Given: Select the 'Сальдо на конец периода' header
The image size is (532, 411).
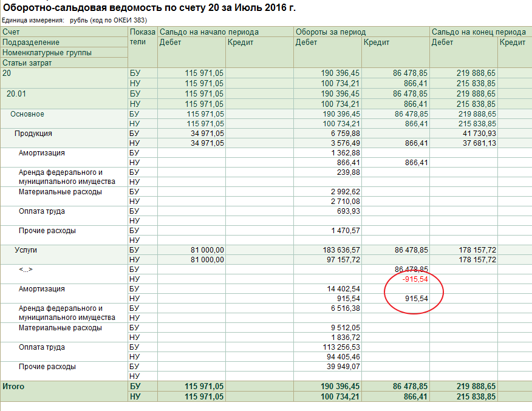Looking at the screenshot, I should pos(479,32).
